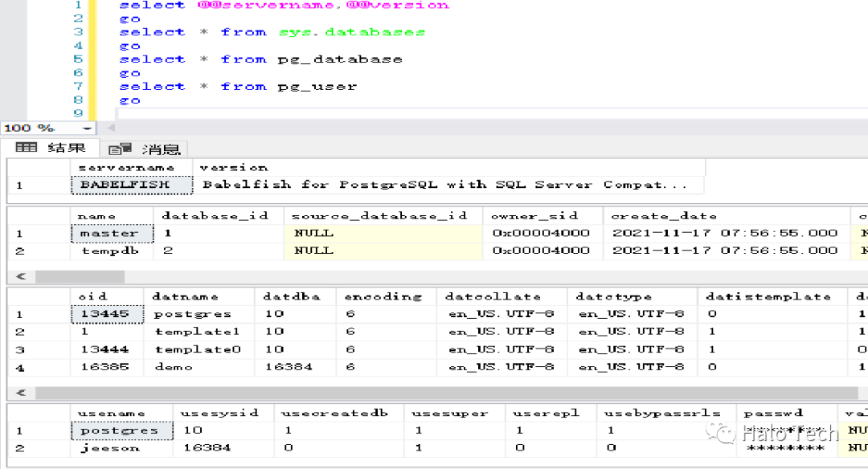Click the datname column header
Viewport: 868px width, 469px height.
pos(199,296)
